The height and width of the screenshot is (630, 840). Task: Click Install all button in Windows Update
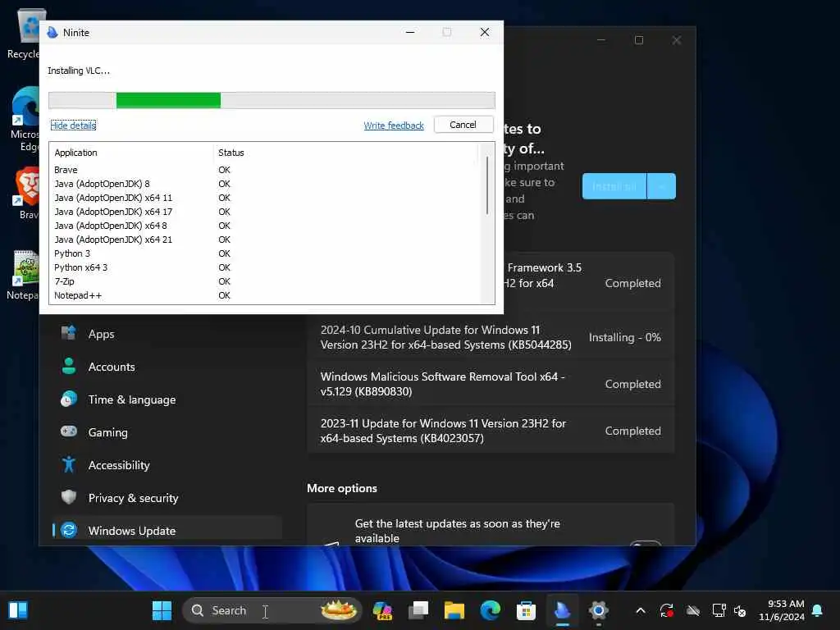[614, 186]
